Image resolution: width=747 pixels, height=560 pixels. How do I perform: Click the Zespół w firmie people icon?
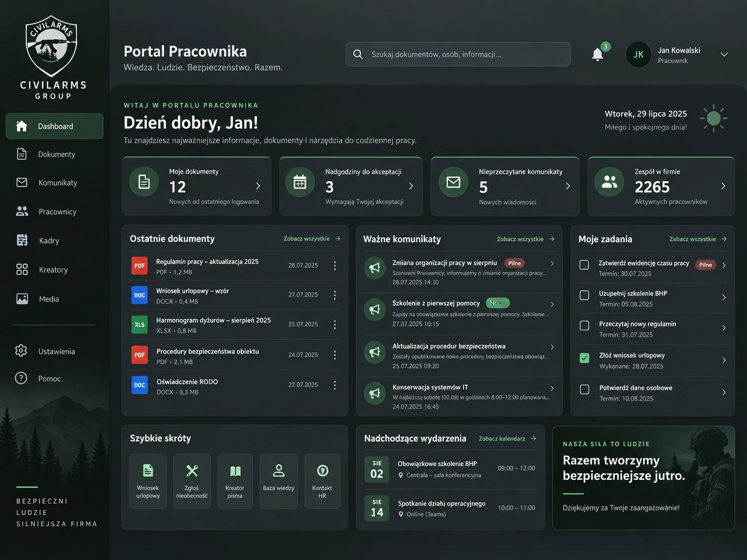(x=609, y=182)
